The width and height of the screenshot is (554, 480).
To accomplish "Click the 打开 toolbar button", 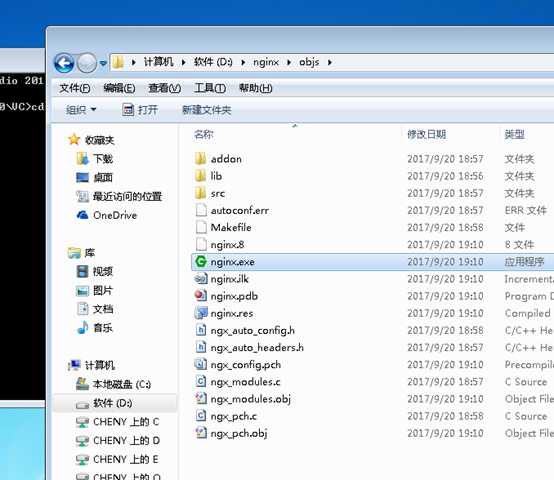I will pyautogui.click(x=140, y=110).
